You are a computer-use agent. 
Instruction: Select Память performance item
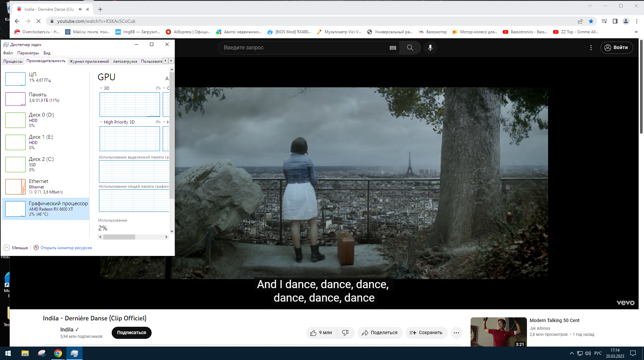46,99
